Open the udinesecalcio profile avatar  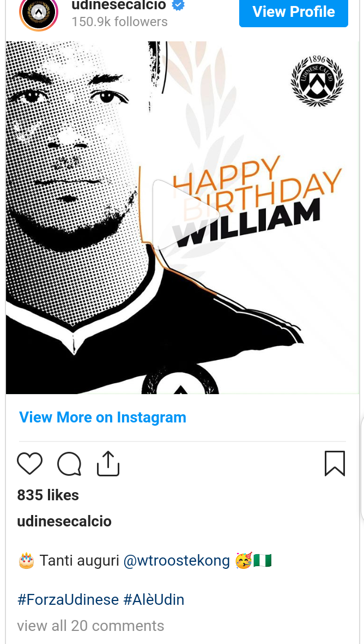click(39, 13)
